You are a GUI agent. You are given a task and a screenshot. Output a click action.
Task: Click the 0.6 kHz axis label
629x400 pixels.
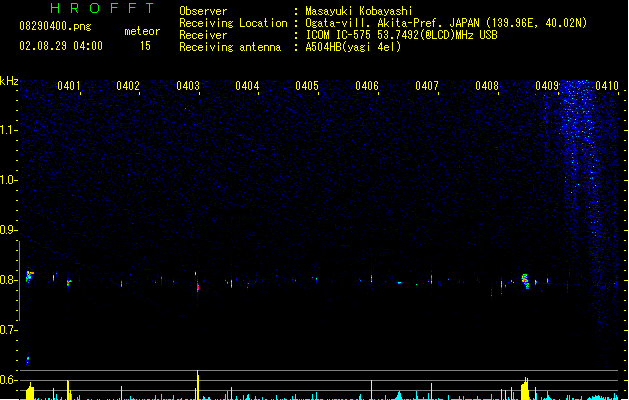coord(8,380)
